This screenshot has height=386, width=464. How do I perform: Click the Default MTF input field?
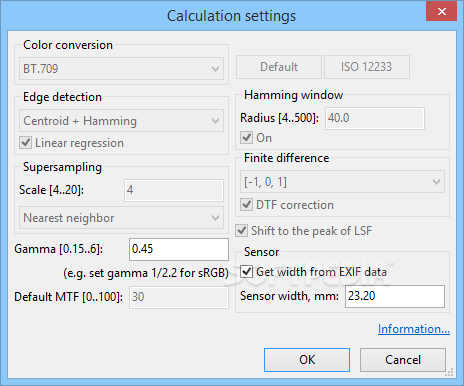click(x=179, y=297)
